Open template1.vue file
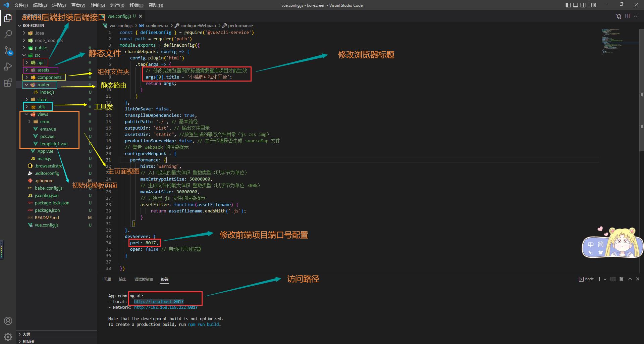 pos(57,144)
